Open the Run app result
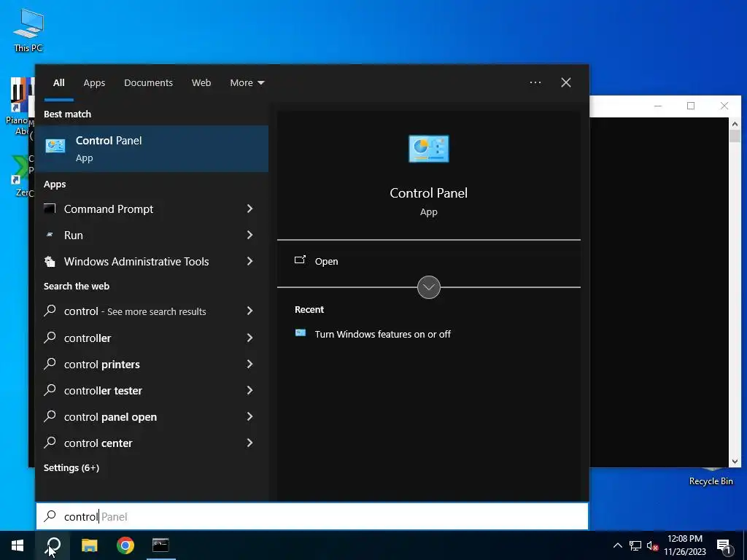Image resolution: width=747 pixels, height=560 pixels. pos(139,236)
